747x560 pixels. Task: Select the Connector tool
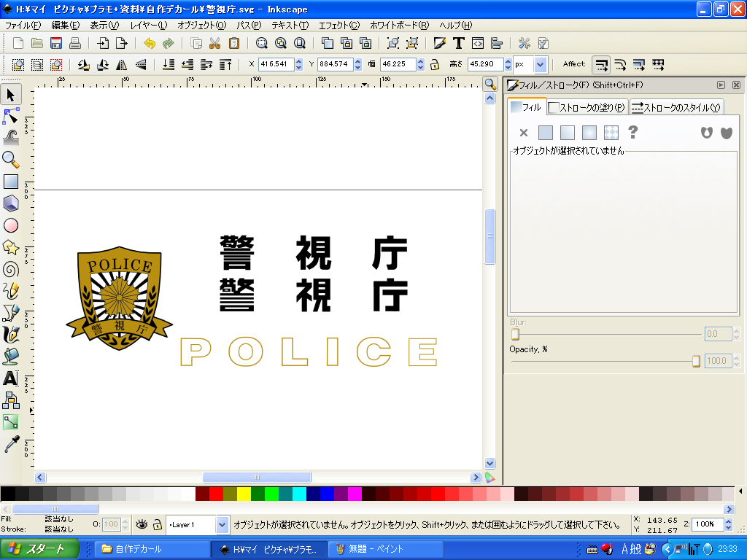[x=11, y=400]
